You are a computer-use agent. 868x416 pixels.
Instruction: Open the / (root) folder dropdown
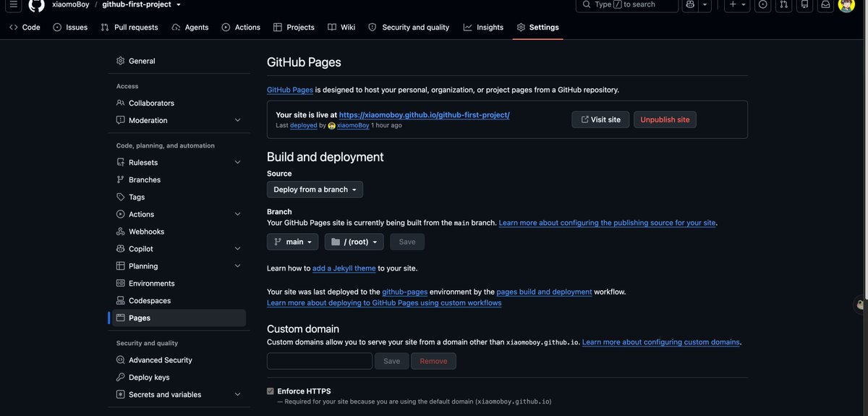click(354, 242)
